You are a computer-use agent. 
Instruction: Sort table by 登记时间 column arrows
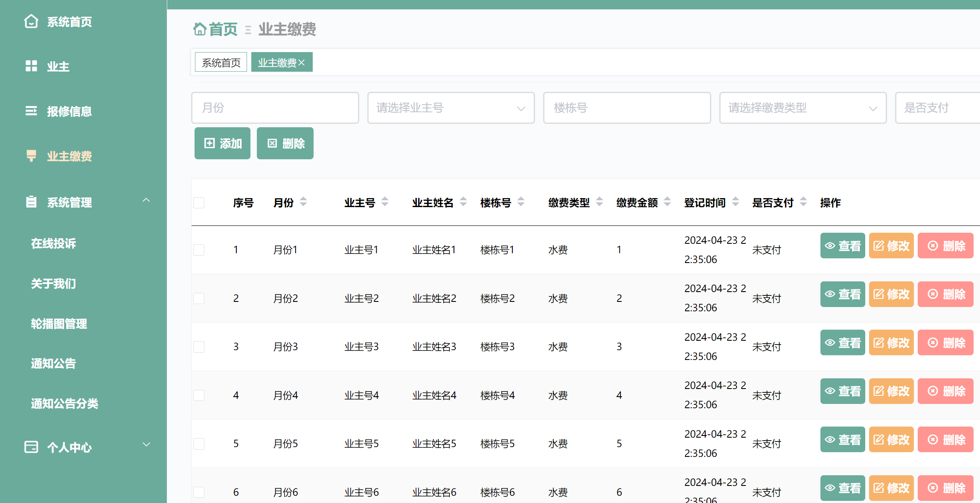(736, 202)
